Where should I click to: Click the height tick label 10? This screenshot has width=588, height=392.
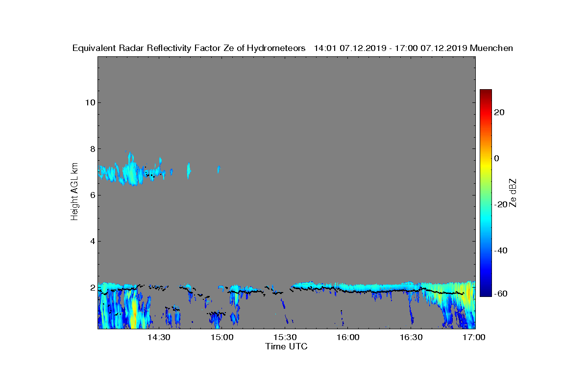click(89, 102)
